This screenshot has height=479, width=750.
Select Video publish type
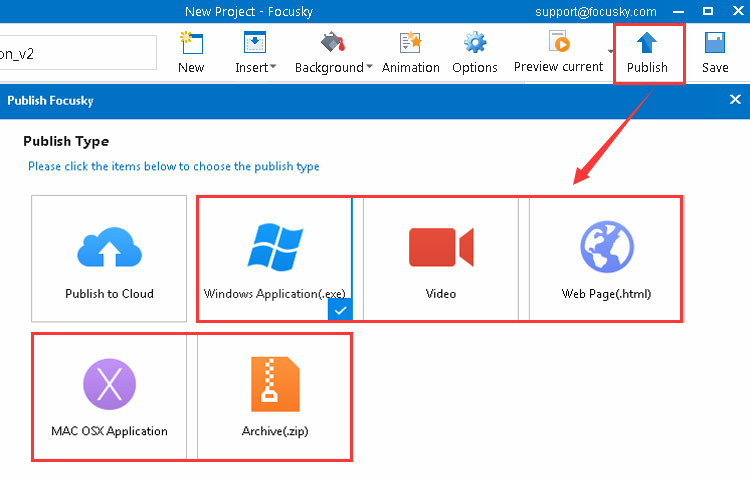441,258
